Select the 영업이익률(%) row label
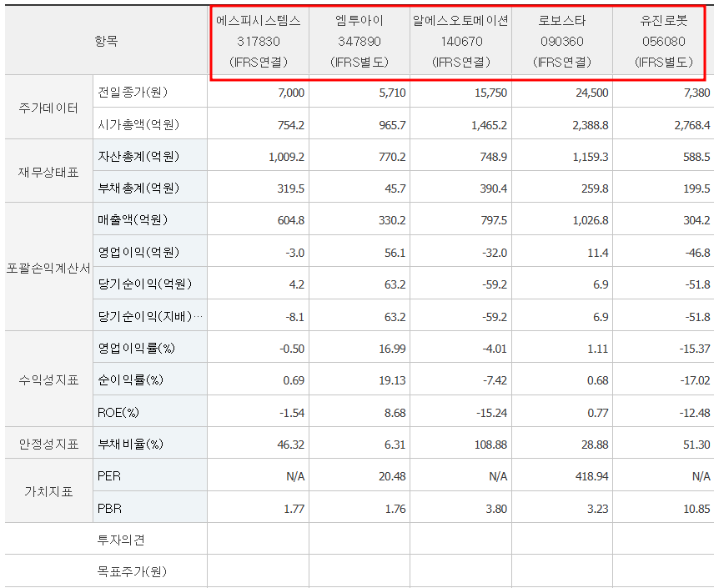 pos(136,348)
